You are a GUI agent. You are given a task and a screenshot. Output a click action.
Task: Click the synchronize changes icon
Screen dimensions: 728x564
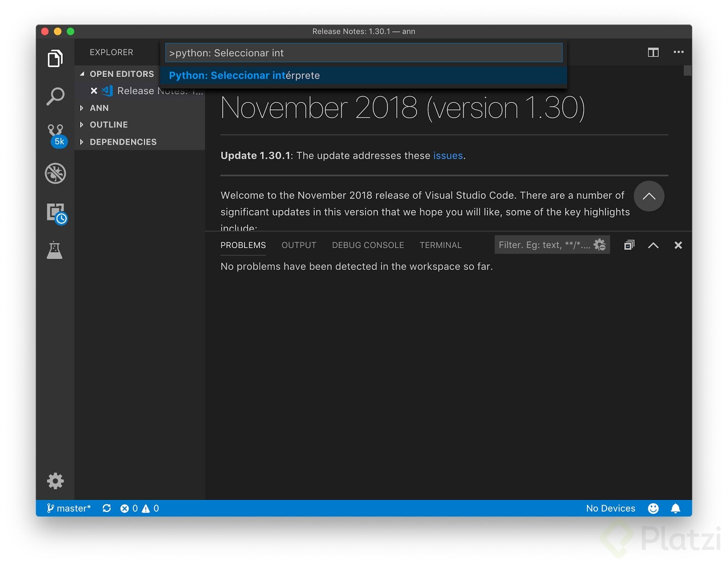[106, 508]
